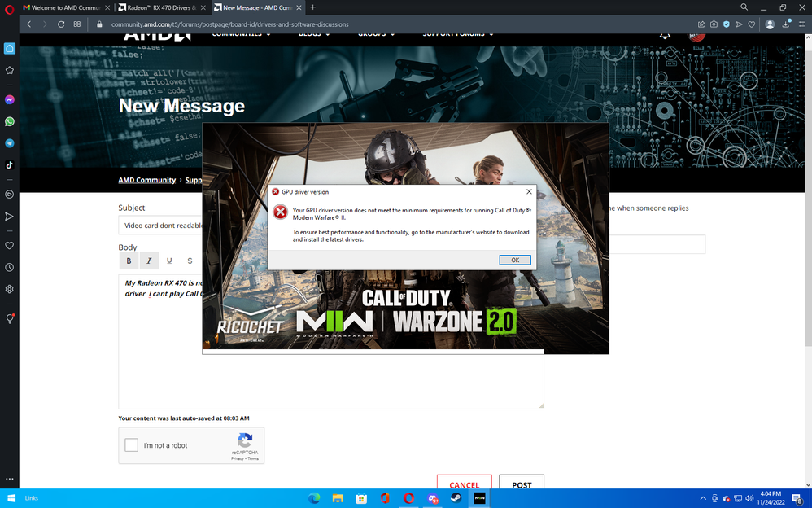
Task: Show hidden system tray icons chevron
Action: coord(703,498)
